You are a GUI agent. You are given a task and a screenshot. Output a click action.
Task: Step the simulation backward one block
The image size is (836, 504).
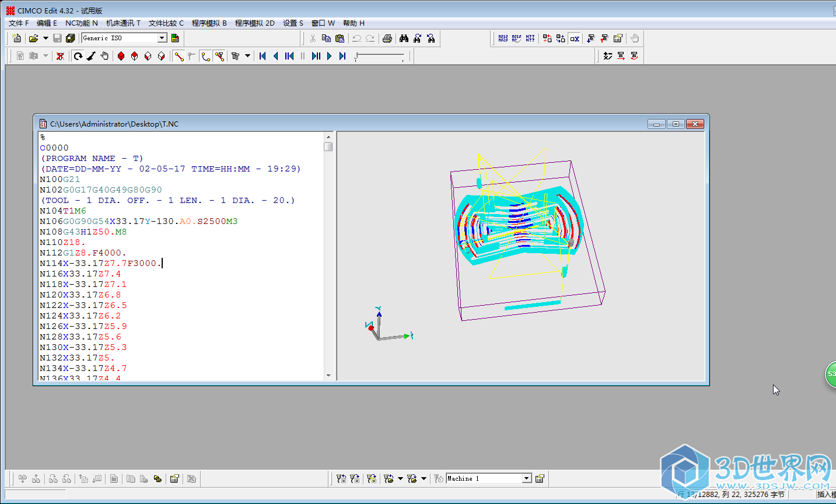point(289,56)
